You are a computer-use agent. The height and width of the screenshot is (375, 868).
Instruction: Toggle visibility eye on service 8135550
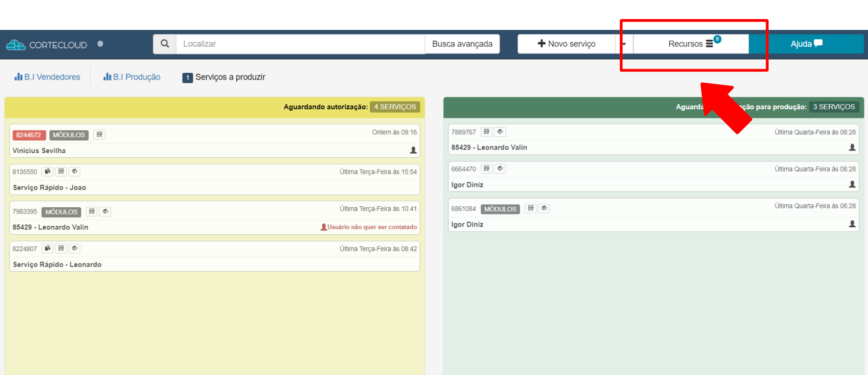pos(75,171)
